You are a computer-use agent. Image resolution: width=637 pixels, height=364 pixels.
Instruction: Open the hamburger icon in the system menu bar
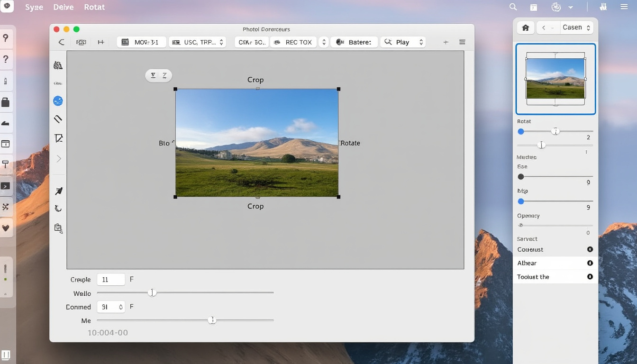click(624, 7)
